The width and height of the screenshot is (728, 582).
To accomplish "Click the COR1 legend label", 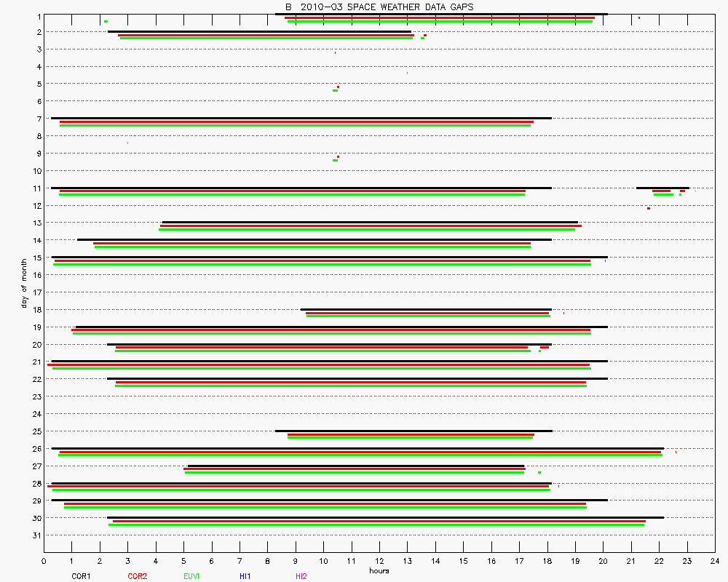I will [x=81, y=576].
